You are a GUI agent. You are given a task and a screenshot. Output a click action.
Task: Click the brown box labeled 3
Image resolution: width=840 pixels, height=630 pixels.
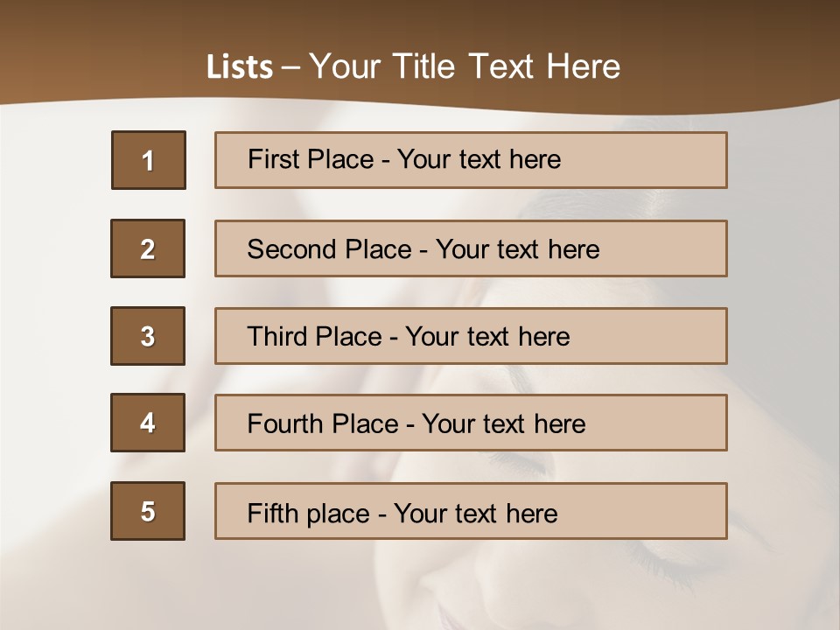pos(148,336)
